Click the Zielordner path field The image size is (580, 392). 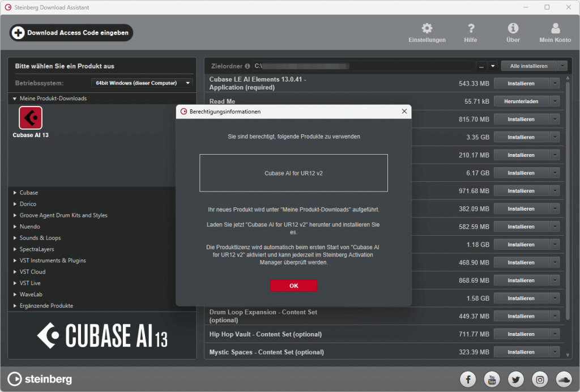click(x=364, y=66)
